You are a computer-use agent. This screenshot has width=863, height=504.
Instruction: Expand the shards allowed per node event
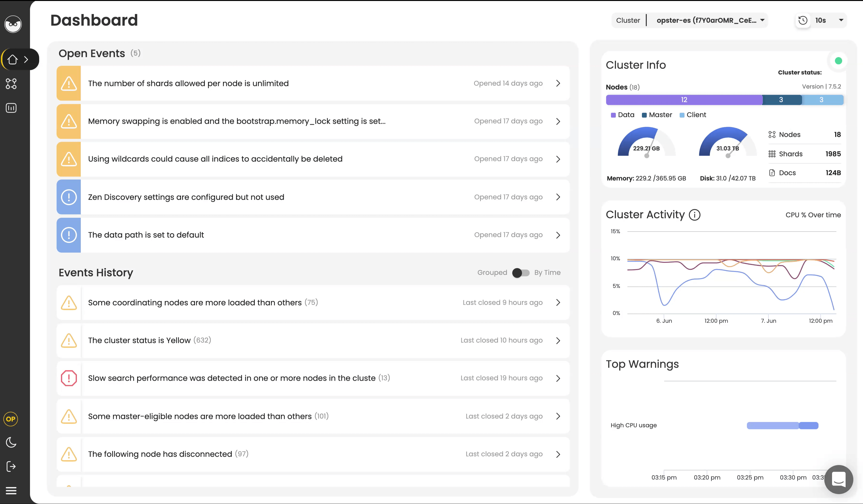point(558,83)
